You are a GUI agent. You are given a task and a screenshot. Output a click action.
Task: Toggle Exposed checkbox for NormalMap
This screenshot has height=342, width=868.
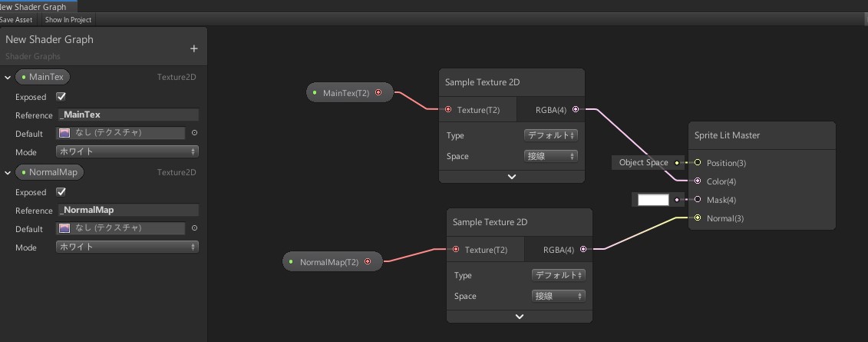pos(61,192)
